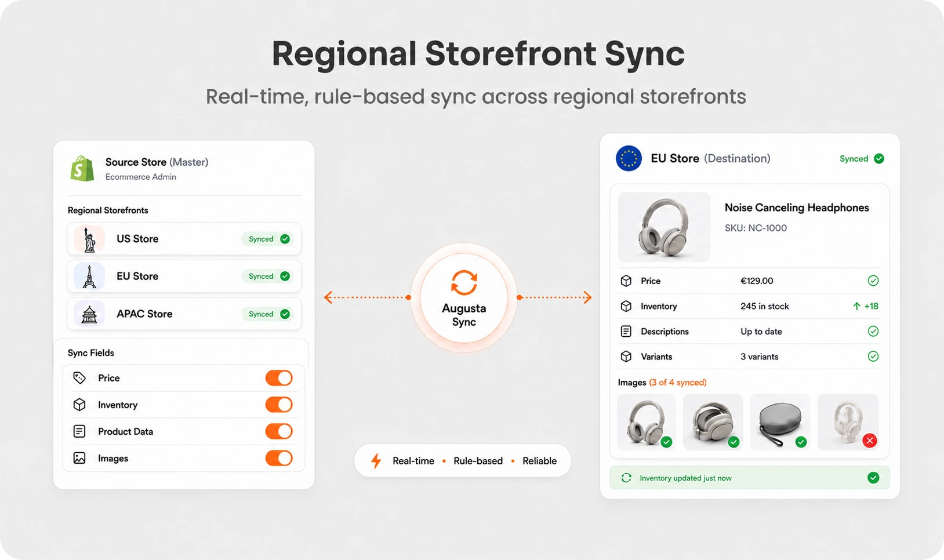The image size is (944, 560).
Task: Click the Sync Fields heading
Action: click(x=91, y=353)
